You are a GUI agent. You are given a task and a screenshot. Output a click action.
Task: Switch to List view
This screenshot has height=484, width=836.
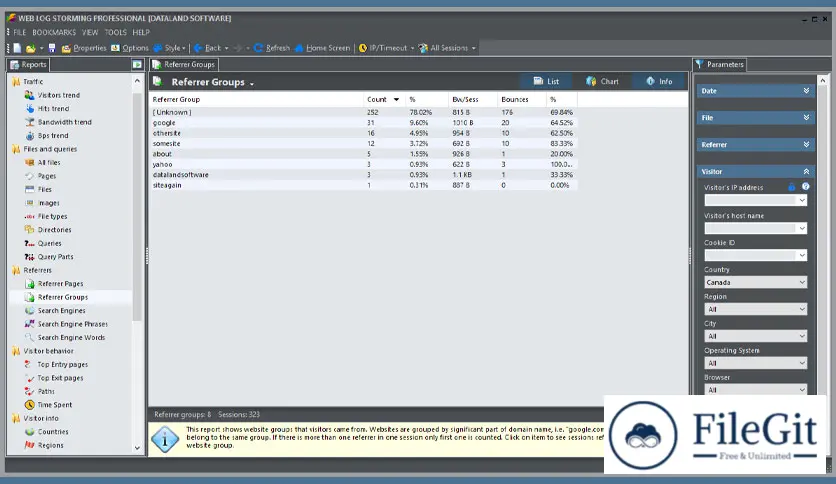[546, 81]
